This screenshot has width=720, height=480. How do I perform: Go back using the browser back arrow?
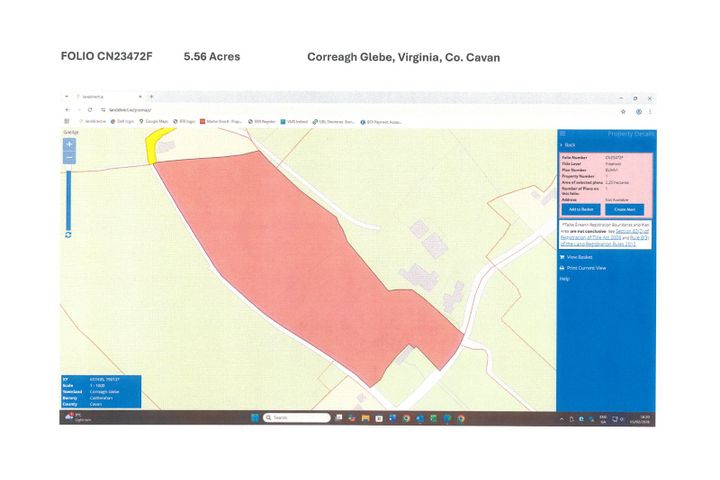coord(68,110)
